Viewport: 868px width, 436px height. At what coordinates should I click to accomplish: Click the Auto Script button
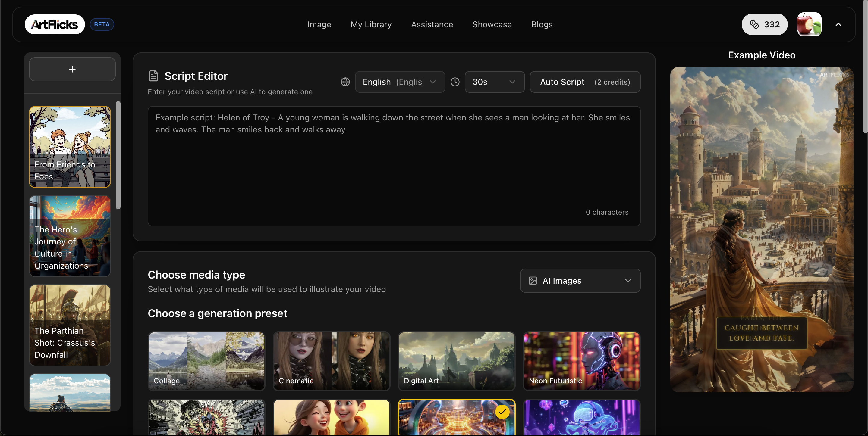pyautogui.click(x=585, y=82)
